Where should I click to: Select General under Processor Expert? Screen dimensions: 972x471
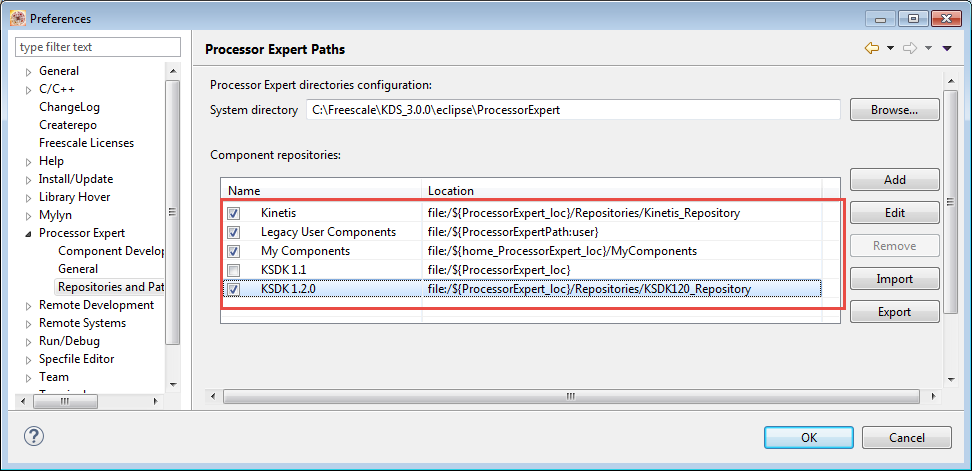point(77,269)
